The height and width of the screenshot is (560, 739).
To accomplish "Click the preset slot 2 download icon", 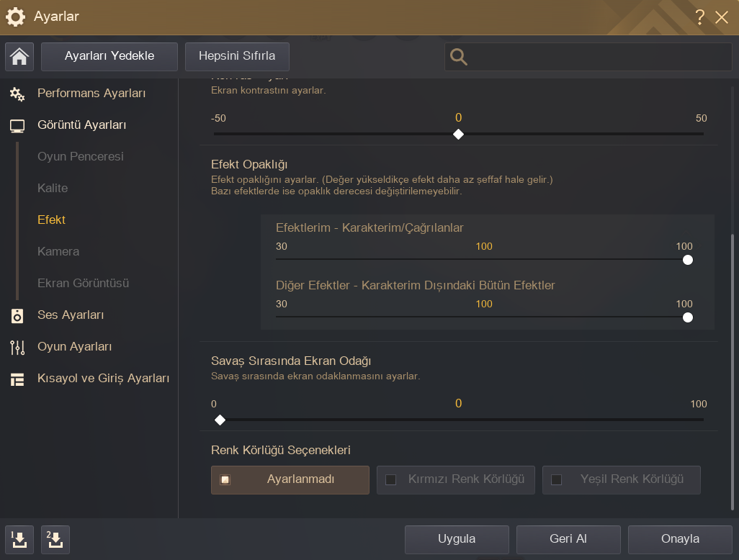I will coord(55,539).
